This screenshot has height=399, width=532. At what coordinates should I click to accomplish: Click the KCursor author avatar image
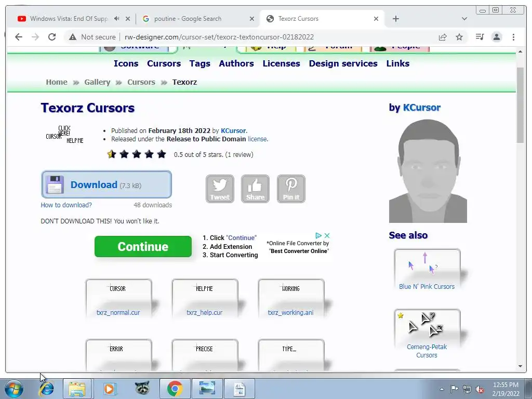click(428, 171)
